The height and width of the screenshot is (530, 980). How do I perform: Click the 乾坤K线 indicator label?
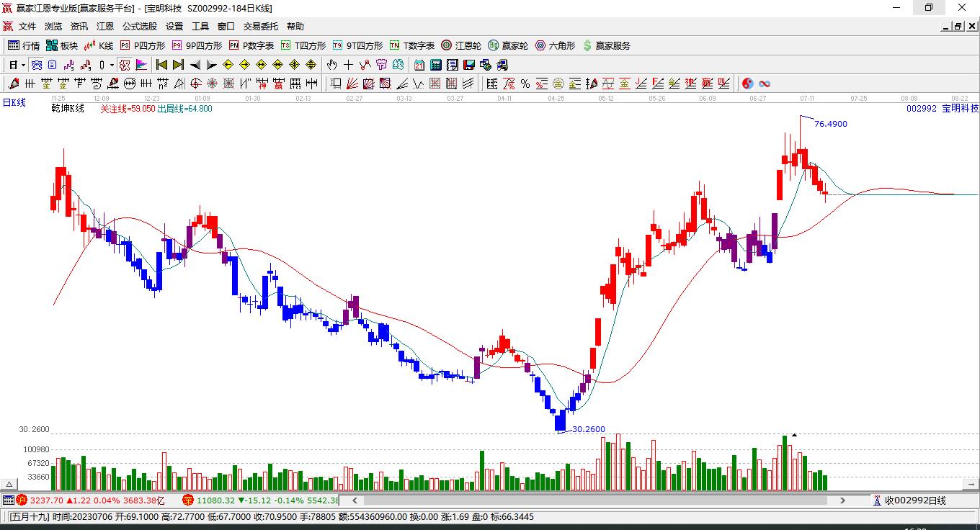(68, 109)
